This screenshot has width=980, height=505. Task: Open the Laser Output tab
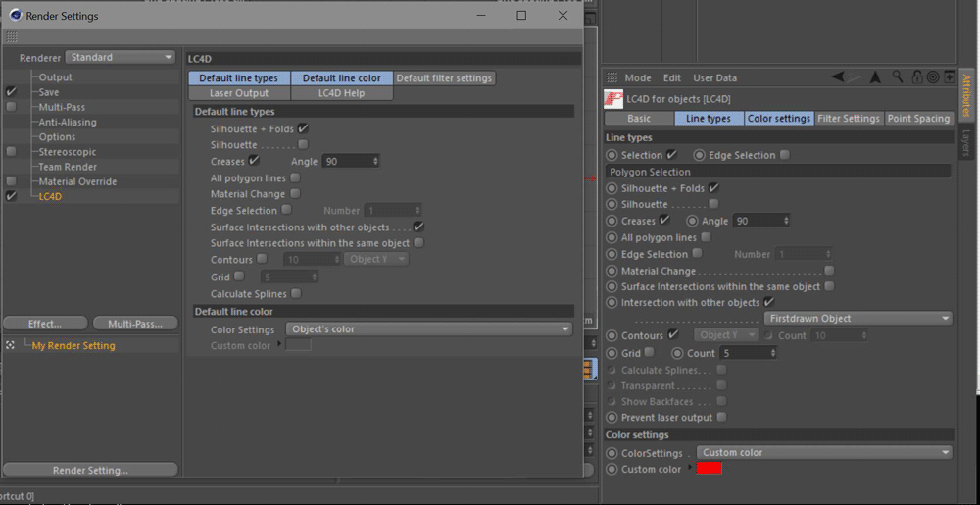(239, 93)
